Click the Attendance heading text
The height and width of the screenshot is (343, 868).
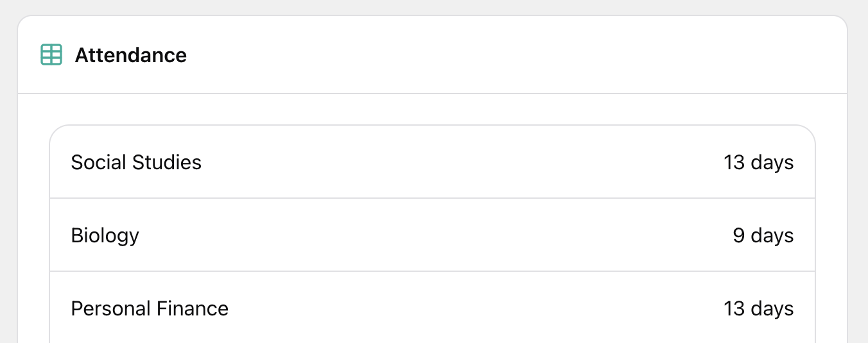point(130,55)
